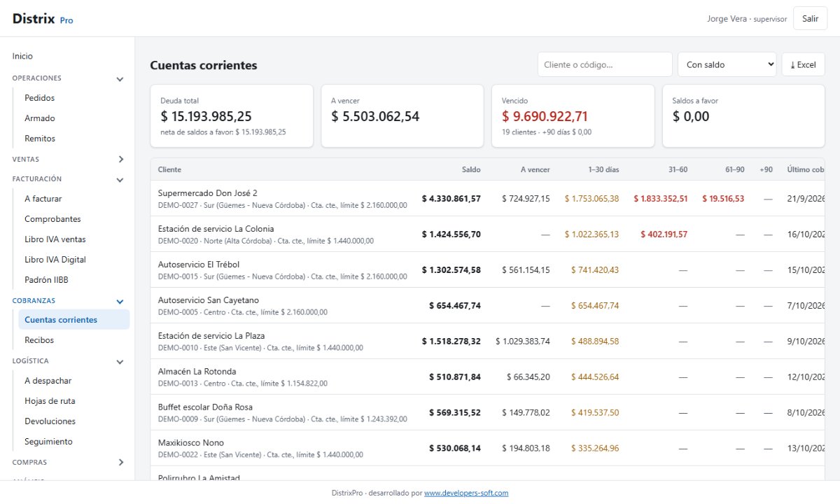Sort by the 'A vencer' column header

[x=535, y=169]
